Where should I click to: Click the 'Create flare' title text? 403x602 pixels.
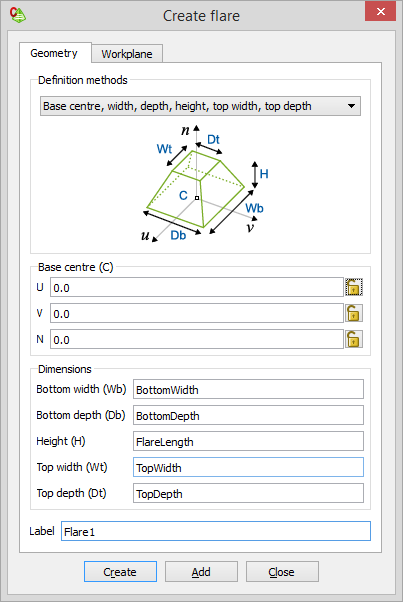(x=201, y=16)
